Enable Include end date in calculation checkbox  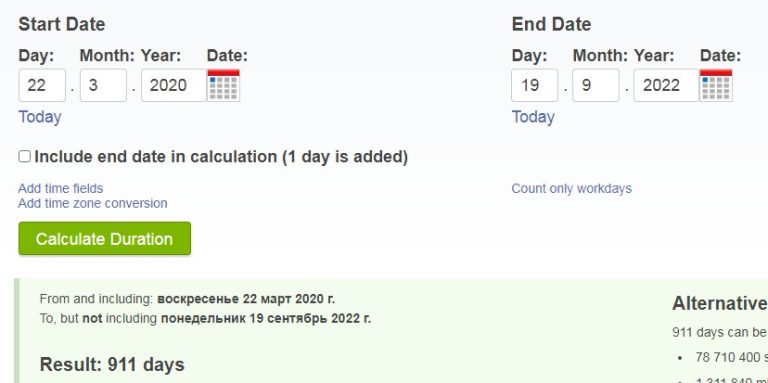pos(24,157)
